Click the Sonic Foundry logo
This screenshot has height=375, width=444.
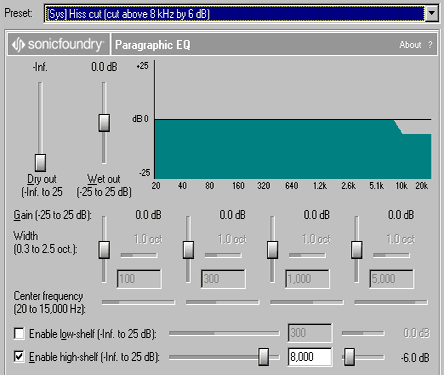coord(58,44)
